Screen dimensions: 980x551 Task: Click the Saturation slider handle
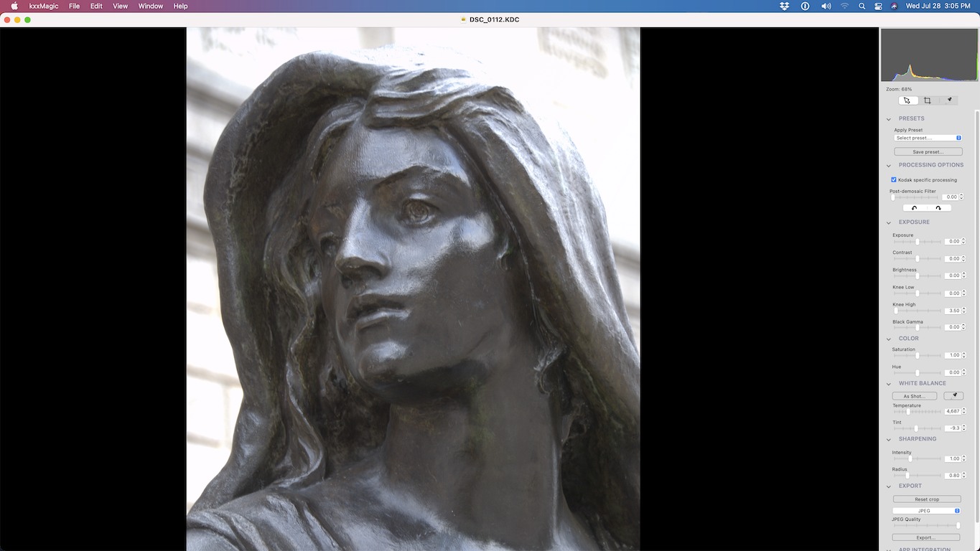[918, 356]
